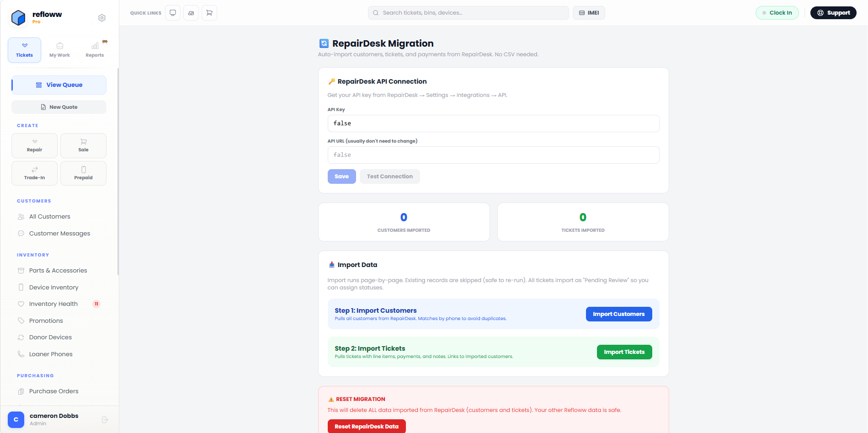Image resolution: width=868 pixels, height=433 pixels.
Task: Click the Import Tickets button
Action: 624,352
